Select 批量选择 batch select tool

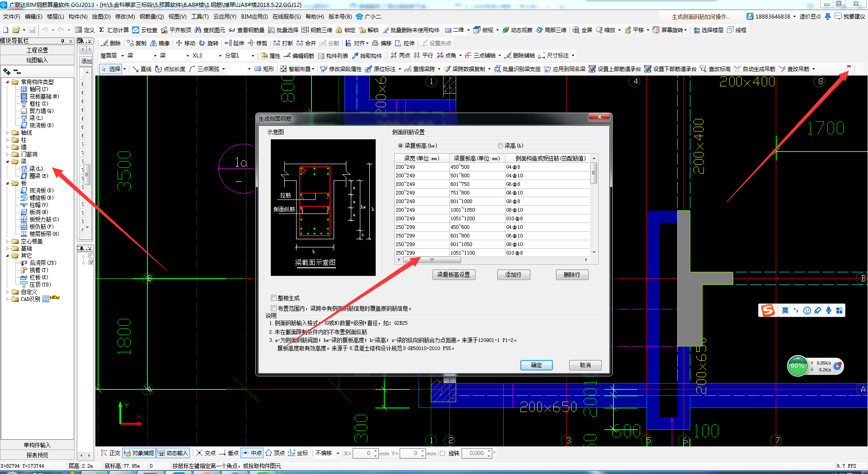pos(283,30)
